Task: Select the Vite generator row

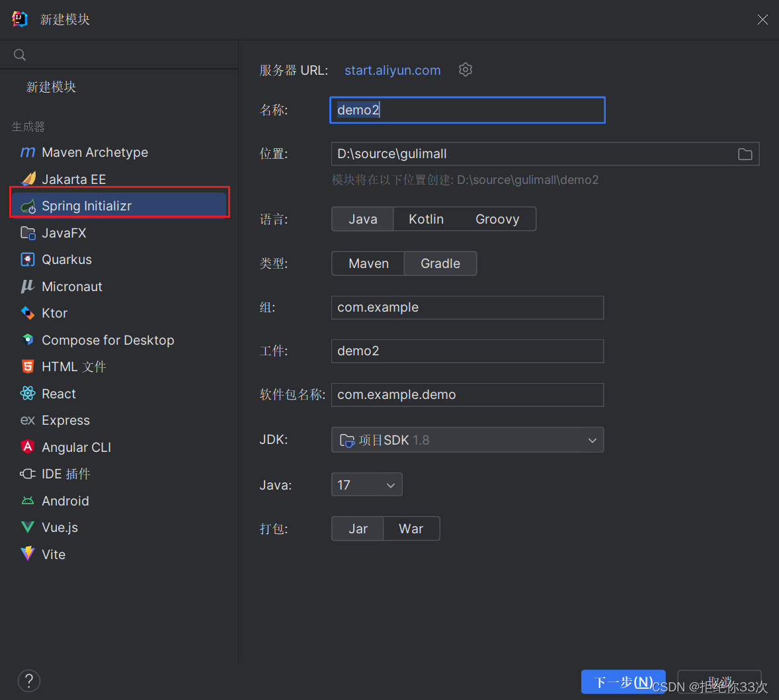Action: coord(119,554)
